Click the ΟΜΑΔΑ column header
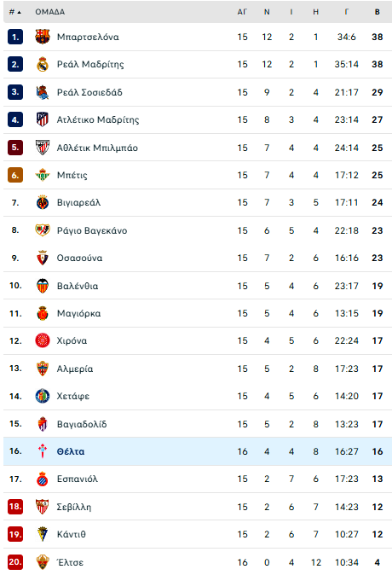 coord(49,12)
